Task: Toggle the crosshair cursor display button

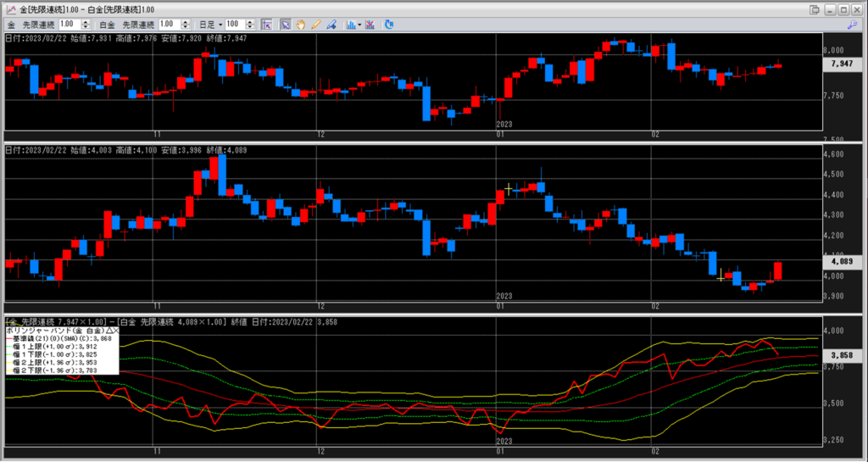Action: [x=266, y=25]
